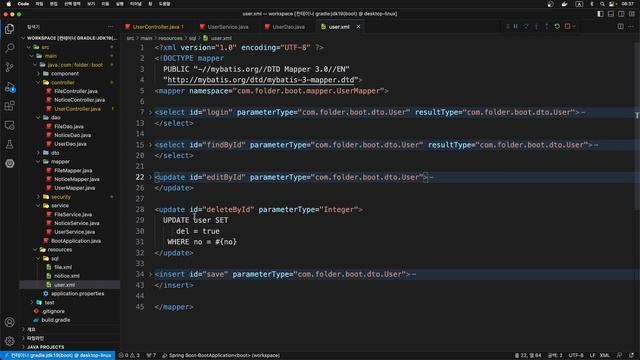
Task: Split the editor to the right
Action: pos(620,27)
